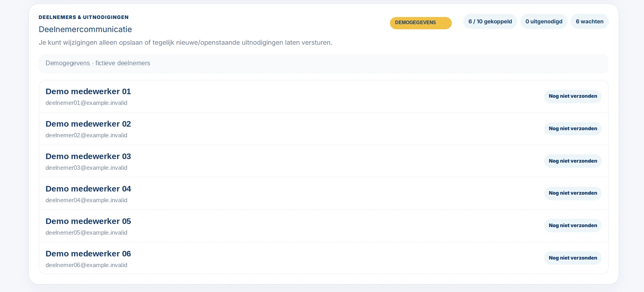This screenshot has width=644, height=292.
Task: Select the 'Nog niet verzonden' status for Demo medewerker 02
Action: coord(573,129)
